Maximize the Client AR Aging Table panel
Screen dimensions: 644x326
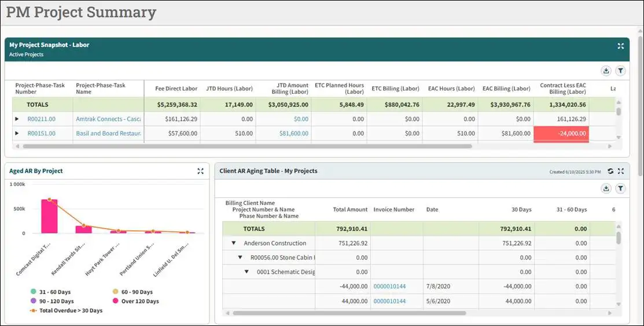coord(621,171)
